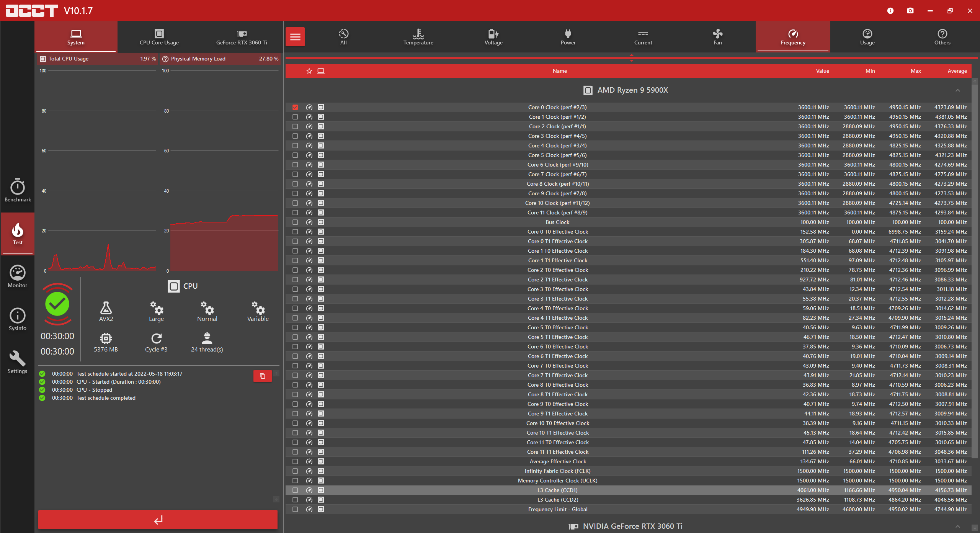Switch to the Usage sensor tab

click(x=867, y=37)
